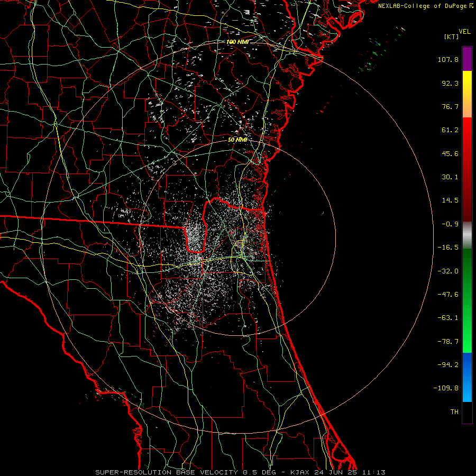Select the -63.1 velocity scale value

pos(448,318)
